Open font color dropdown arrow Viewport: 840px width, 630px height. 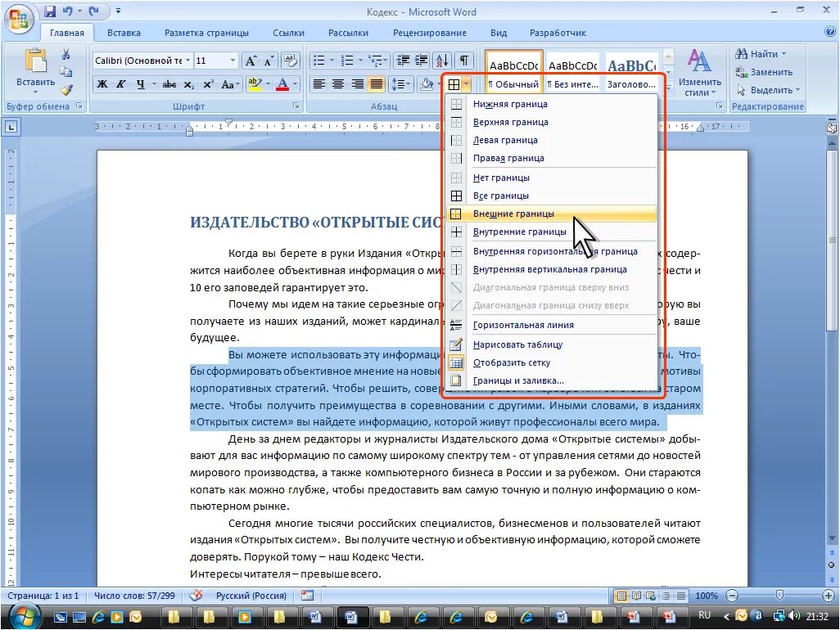coord(296,84)
